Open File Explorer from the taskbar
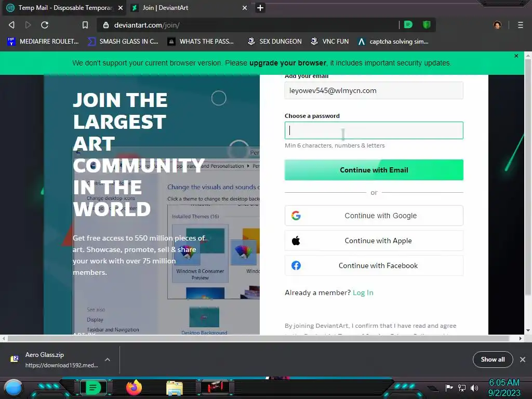Image resolution: width=532 pixels, height=399 pixels. 175,388
